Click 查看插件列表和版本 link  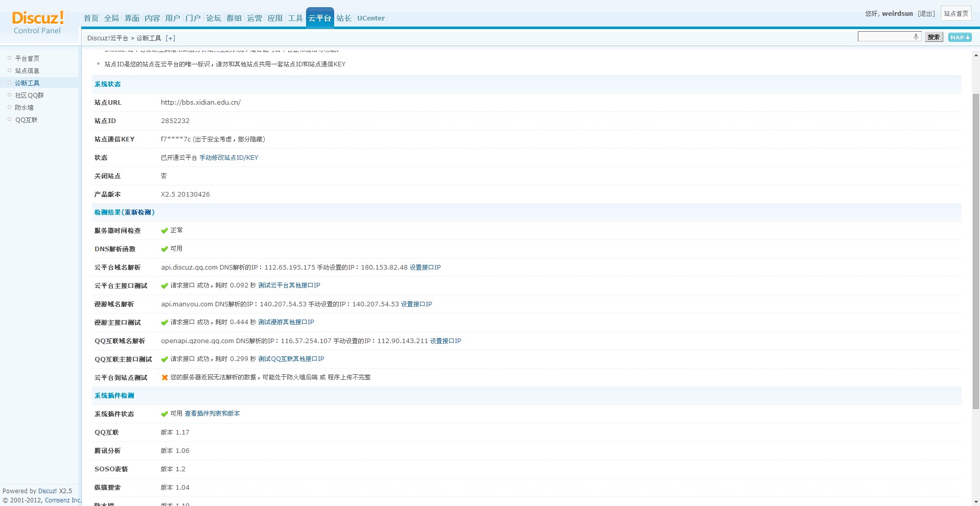click(x=212, y=414)
